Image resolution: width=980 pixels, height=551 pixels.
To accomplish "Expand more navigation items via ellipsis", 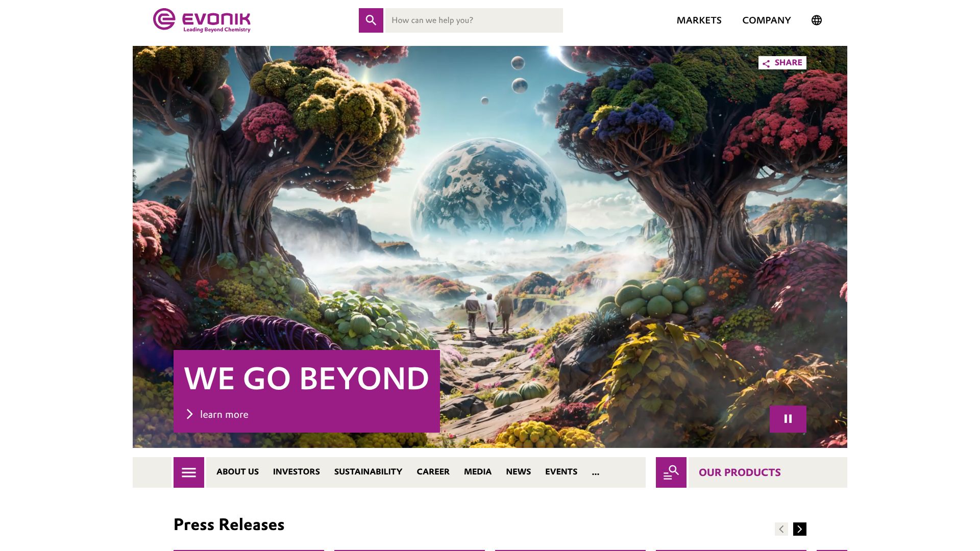I will pos(596,472).
